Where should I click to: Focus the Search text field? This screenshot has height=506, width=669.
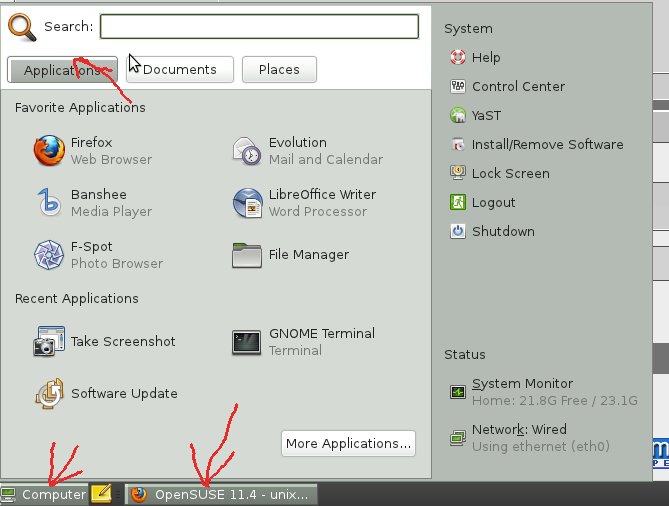[259, 26]
